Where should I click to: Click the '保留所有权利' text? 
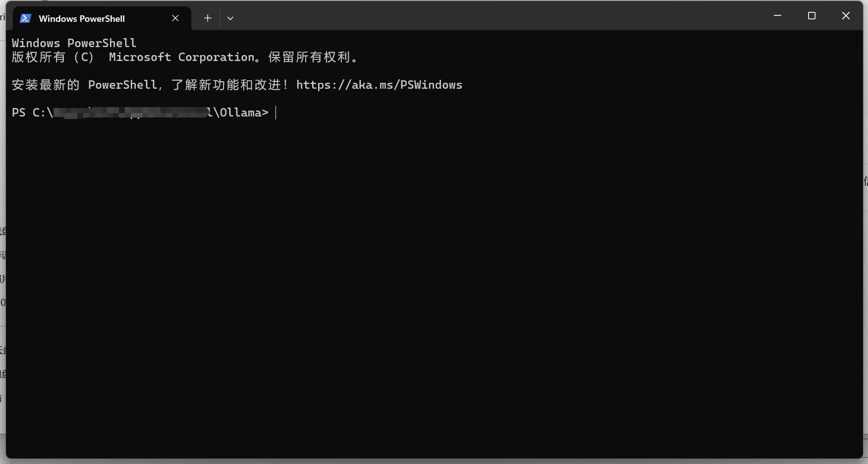click(x=310, y=57)
